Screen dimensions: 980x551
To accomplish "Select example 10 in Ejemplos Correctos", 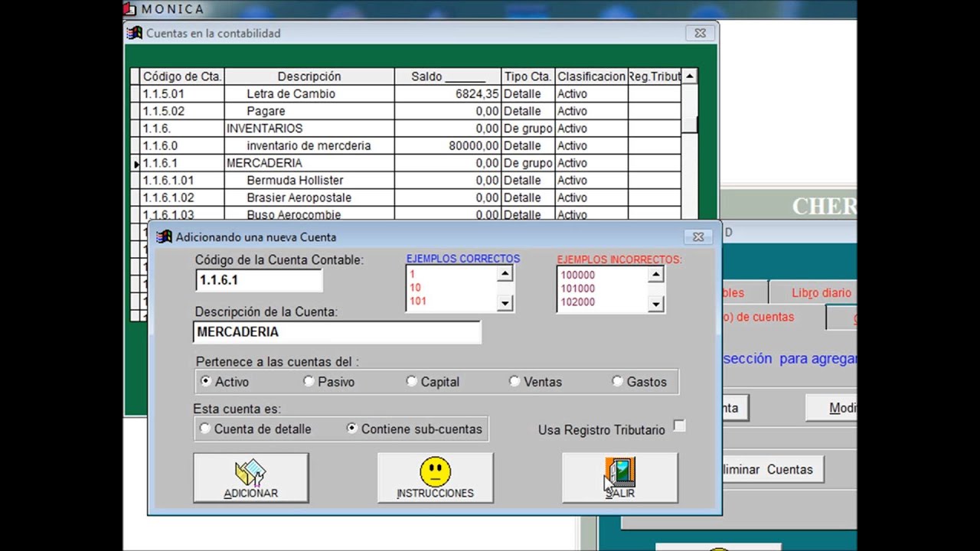I will [415, 288].
